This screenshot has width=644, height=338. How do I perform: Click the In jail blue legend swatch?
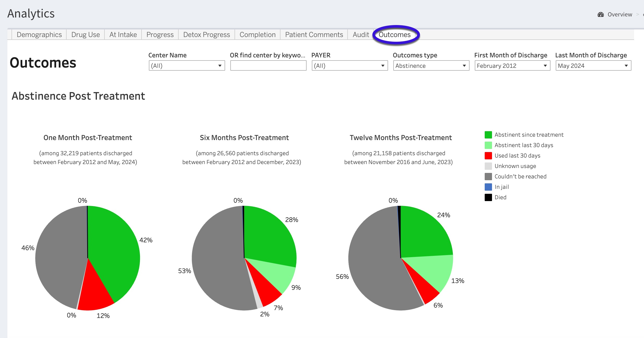pyautogui.click(x=488, y=187)
